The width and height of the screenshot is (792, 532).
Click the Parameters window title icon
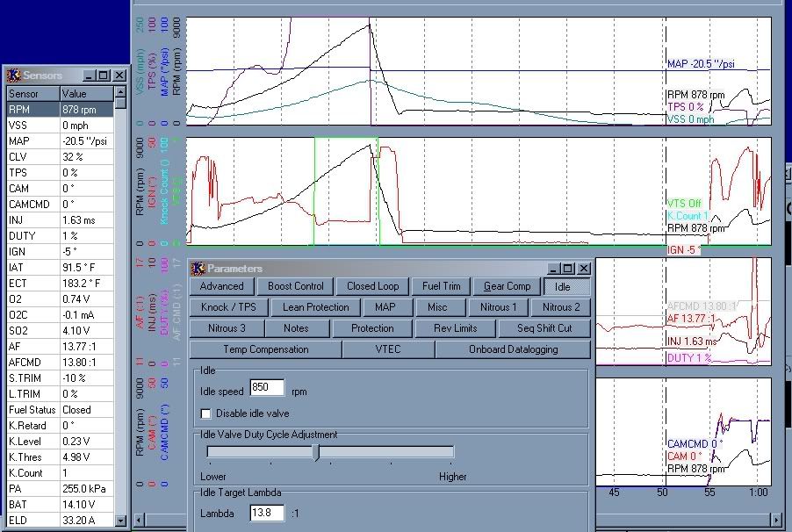click(198, 269)
